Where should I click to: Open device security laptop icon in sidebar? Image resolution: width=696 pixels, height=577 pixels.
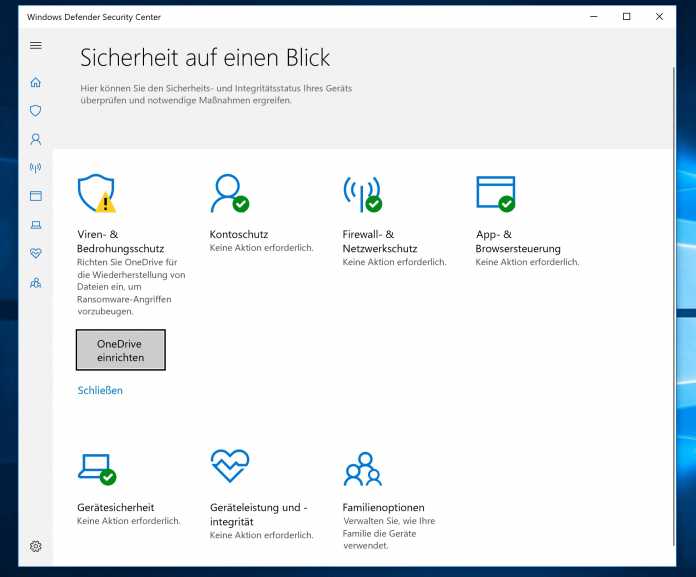36,225
